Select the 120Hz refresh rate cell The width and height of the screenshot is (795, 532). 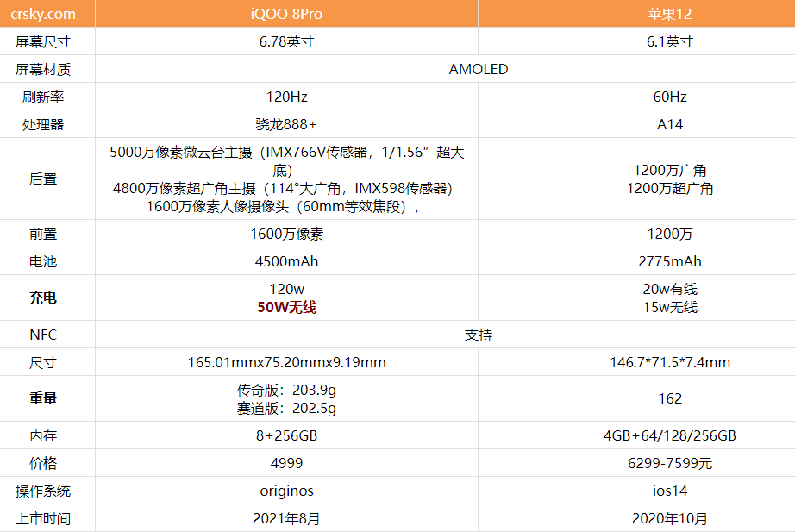point(286,97)
